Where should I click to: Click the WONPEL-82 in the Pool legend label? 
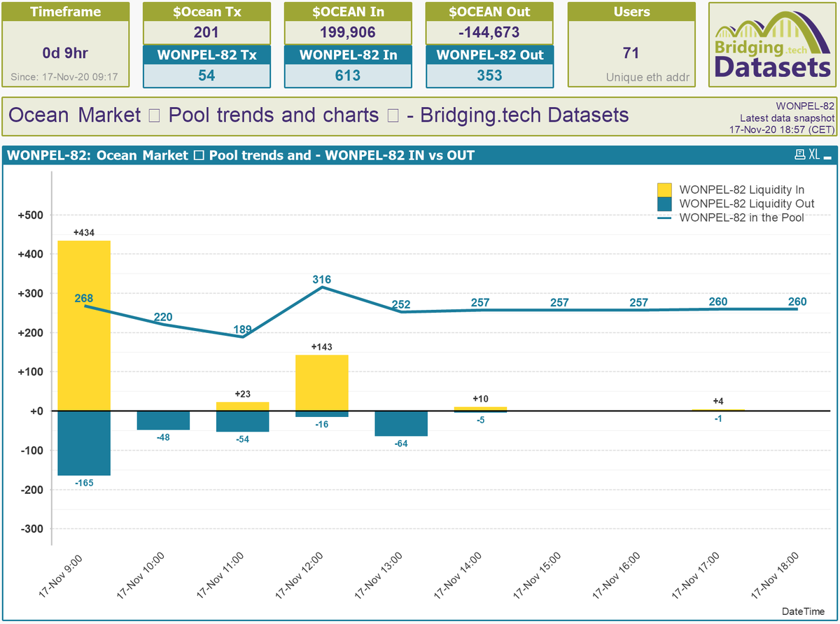[741, 218]
